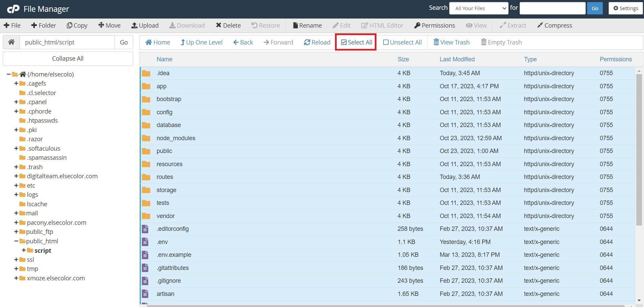Screen dimensions: 644x307
Task: Expand the xmoze.elsecolor.com tree node
Action: pyautogui.click(x=16, y=278)
